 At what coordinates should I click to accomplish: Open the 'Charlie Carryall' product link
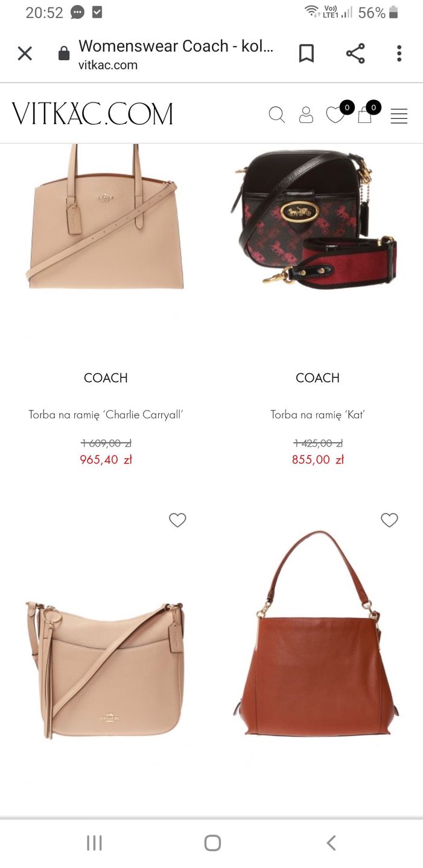(106, 415)
